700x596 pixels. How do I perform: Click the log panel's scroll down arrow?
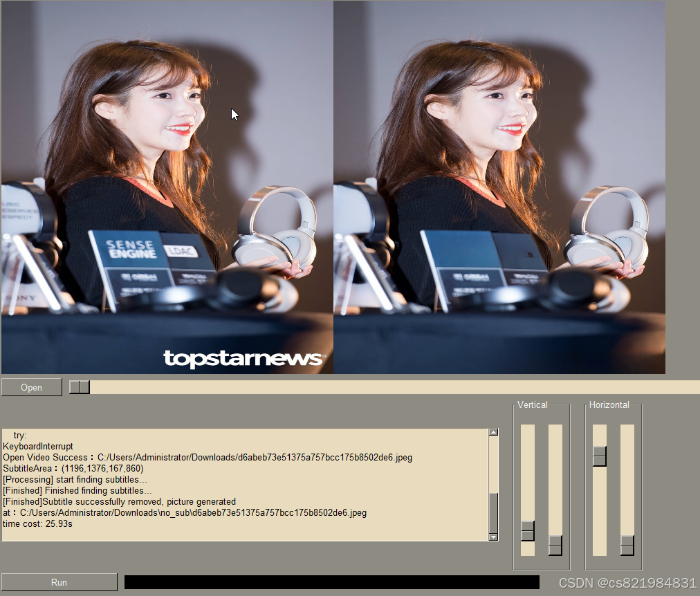493,537
